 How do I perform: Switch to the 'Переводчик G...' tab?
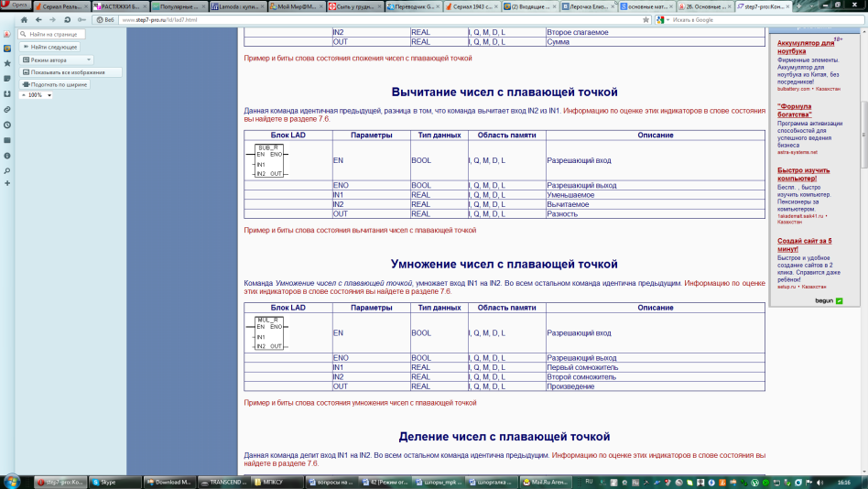click(x=413, y=6)
